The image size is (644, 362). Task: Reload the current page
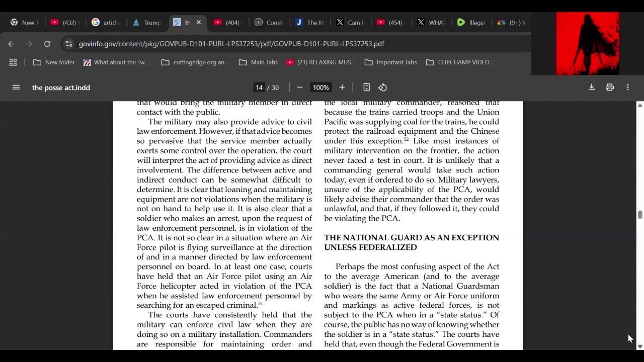point(47,44)
